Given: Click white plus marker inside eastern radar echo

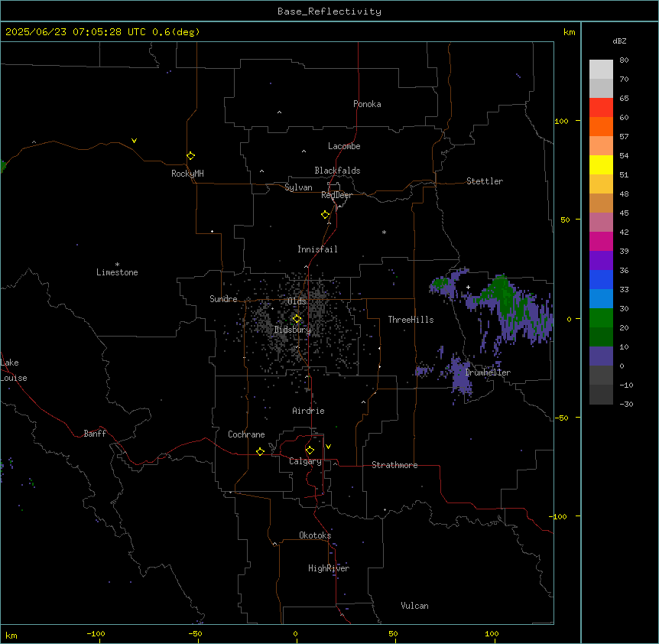Looking at the screenshot, I should pyautogui.click(x=468, y=287).
